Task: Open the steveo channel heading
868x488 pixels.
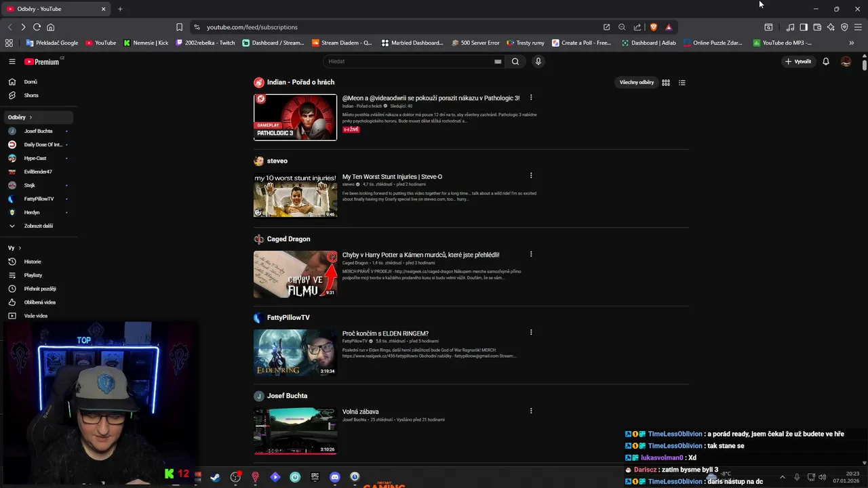Action: pos(277,161)
